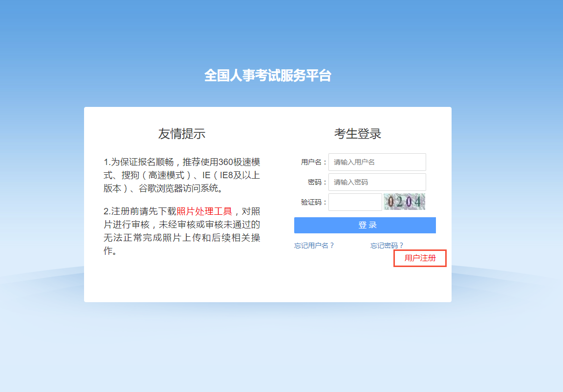Click the 验证码： field label
This screenshot has height=392, width=563.
pyautogui.click(x=313, y=202)
